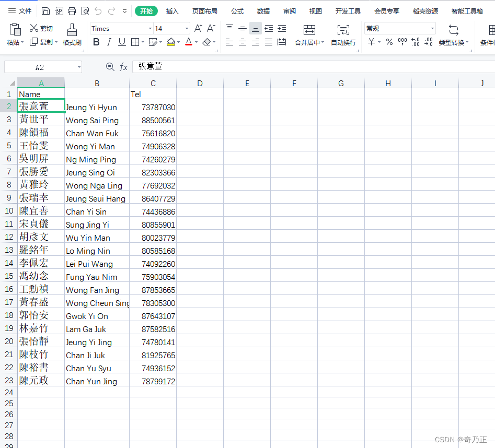Switch to the 审阅 (Review) tab
Image resolution: width=495 pixels, height=448 pixels.
(x=290, y=11)
